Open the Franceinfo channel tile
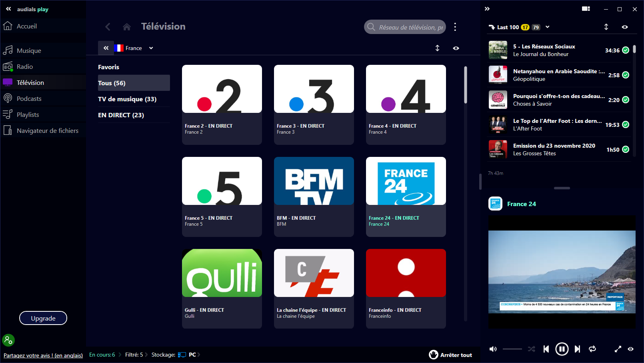The height and width of the screenshot is (363, 644). (406, 289)
